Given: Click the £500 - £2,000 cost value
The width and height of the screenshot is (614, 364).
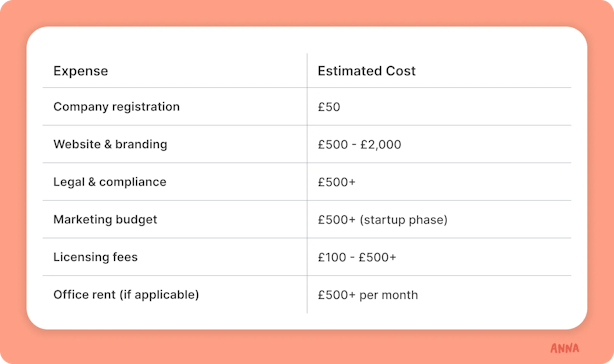Looking at the screenshot, I should 359,144.
